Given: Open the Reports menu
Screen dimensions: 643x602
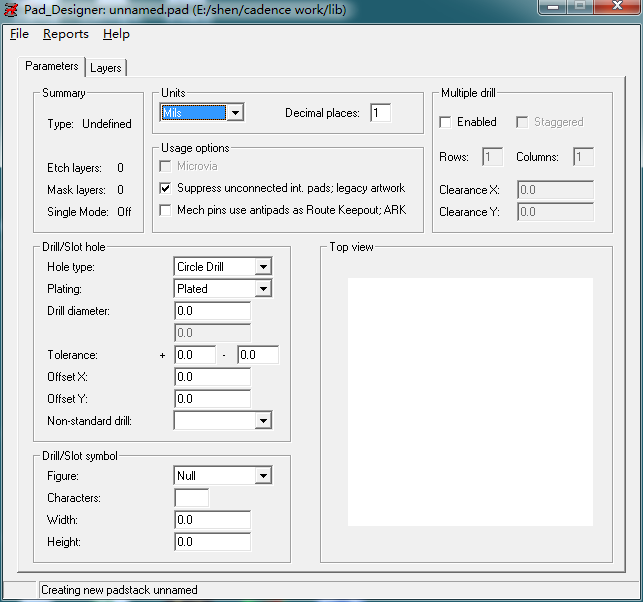Looking at the screenshot, I should (x=65, y=34).
